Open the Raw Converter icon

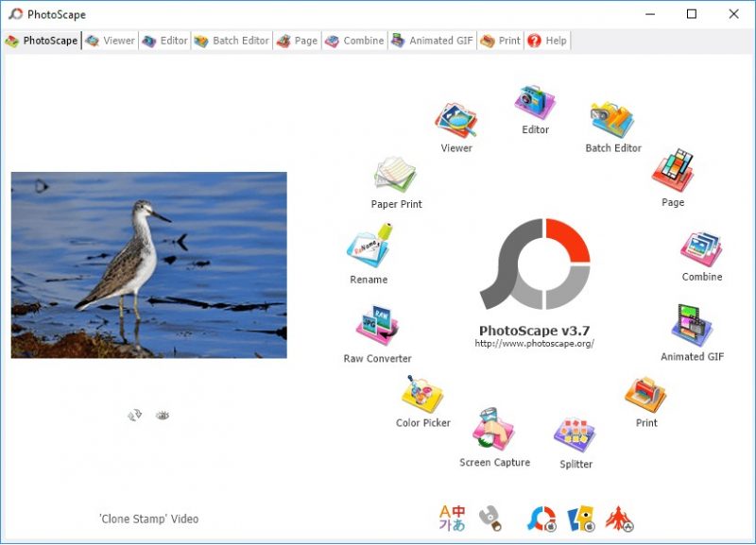[x=377, y=325]
